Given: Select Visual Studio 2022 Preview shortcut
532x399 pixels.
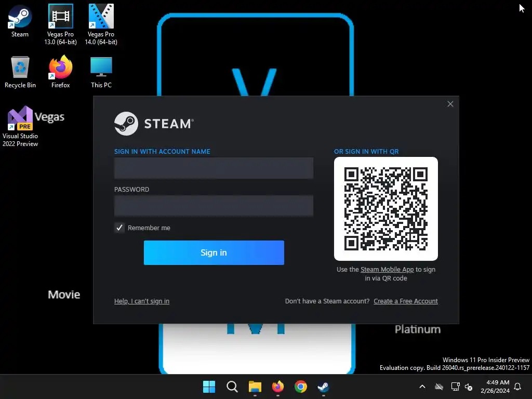Looking at the screenshot, I should coord(20,127).
